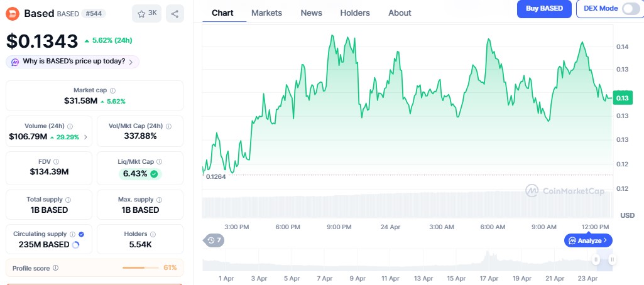Image resolution: width=644 pixels, height=285 pixels.
Task: Open the About tab
Action: point(400,13)
